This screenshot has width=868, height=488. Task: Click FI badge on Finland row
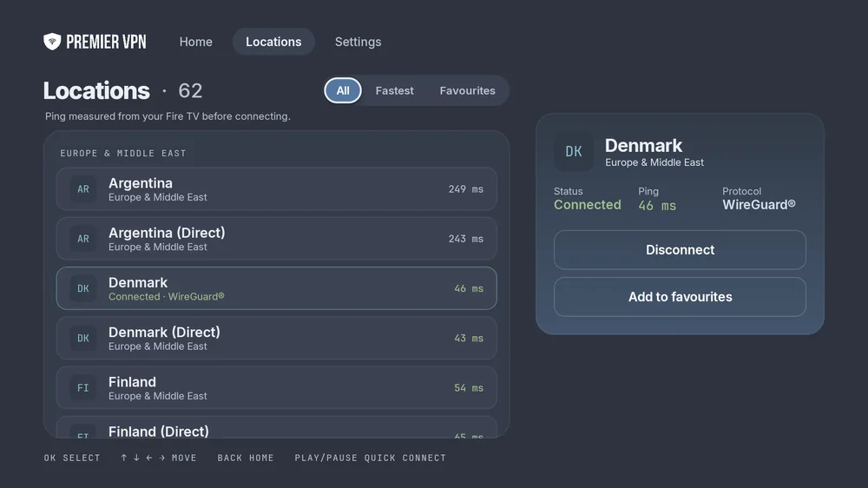pos(83,388)
